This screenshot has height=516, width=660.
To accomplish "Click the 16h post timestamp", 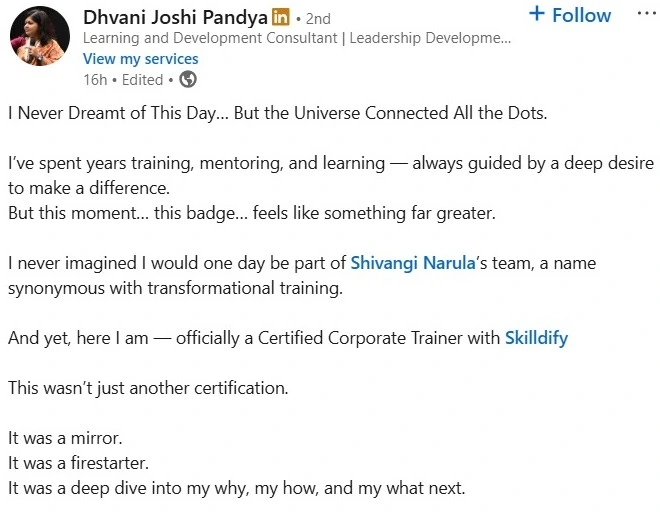I will click(x=94, y=79).
